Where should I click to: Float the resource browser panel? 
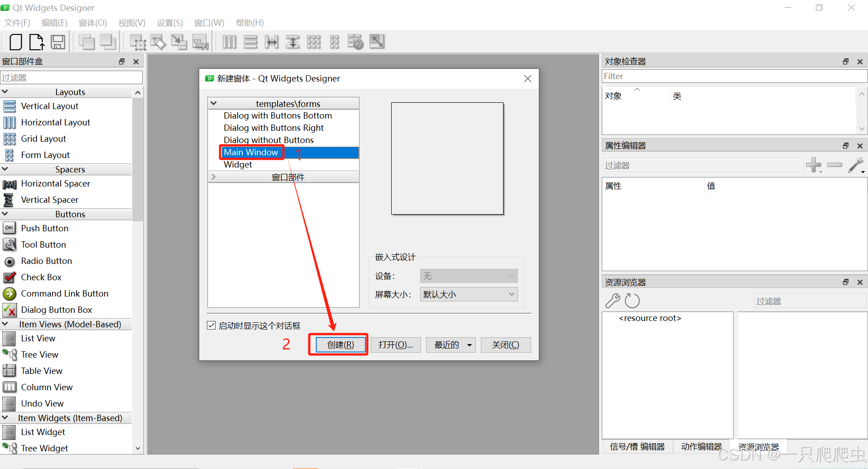click(845, 282)
